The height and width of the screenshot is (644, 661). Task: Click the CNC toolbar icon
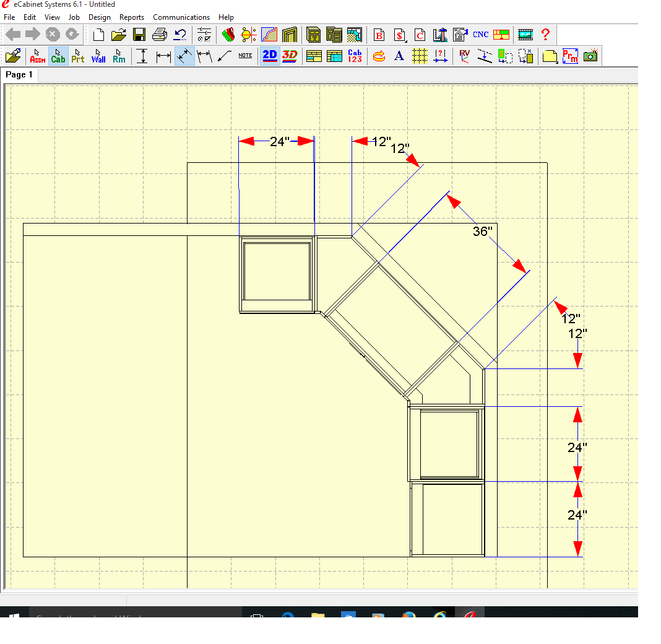tap(481, 35)
